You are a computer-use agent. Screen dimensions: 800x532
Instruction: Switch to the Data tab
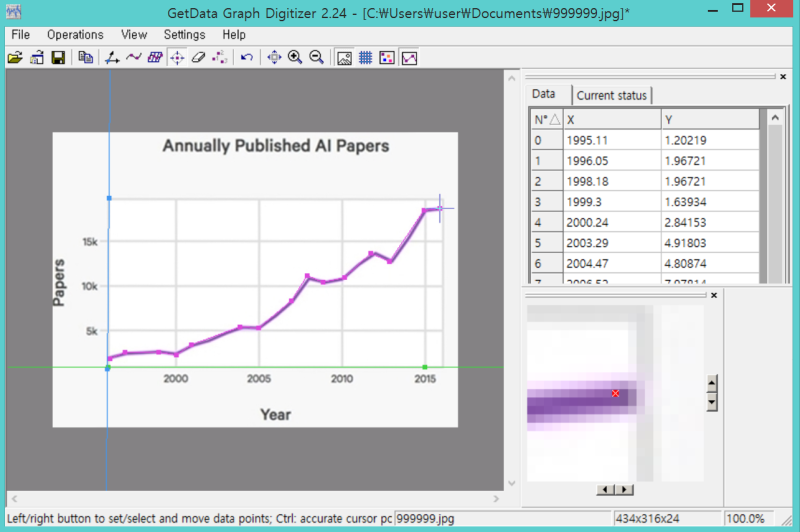pos(543,94)
